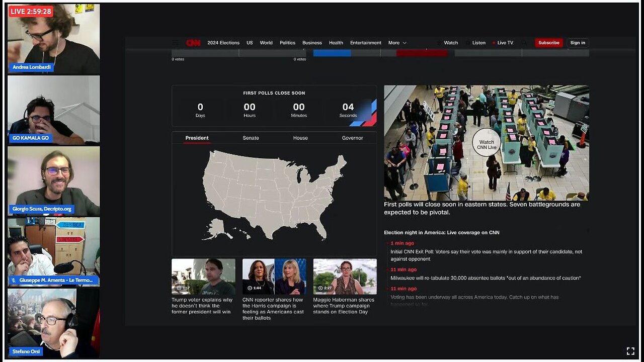Open Live TV from the header
The height and width of the screenshot is (362, 644).
(503, 43)
